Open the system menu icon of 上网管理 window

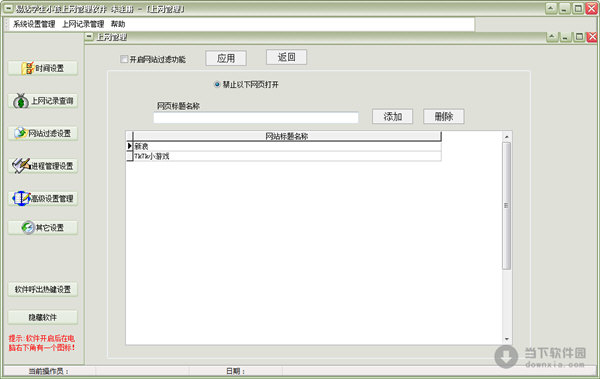[89, 37]
